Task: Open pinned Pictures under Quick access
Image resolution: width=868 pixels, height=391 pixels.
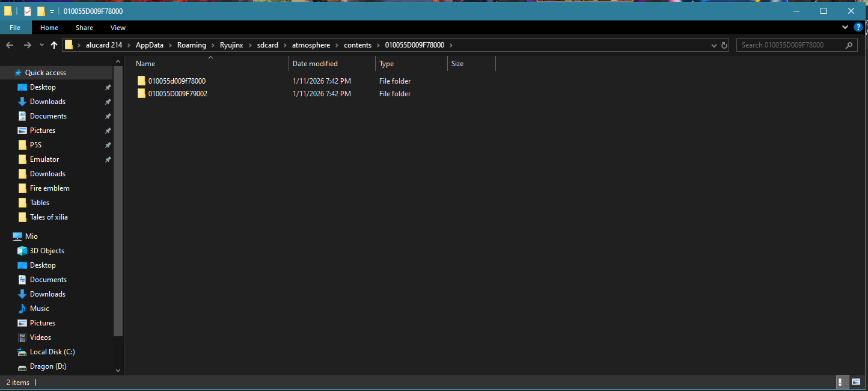Action: [x=42, y=131]
